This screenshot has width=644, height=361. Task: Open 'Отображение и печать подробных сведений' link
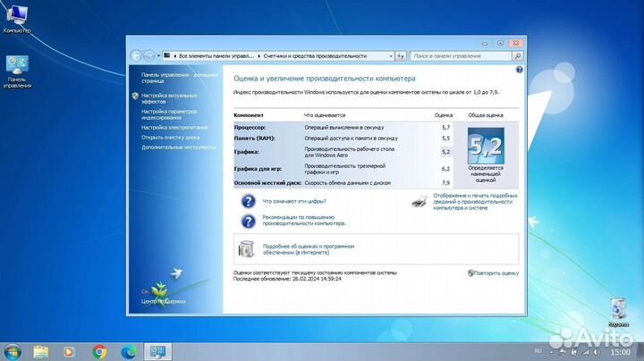tap(475, 202)
